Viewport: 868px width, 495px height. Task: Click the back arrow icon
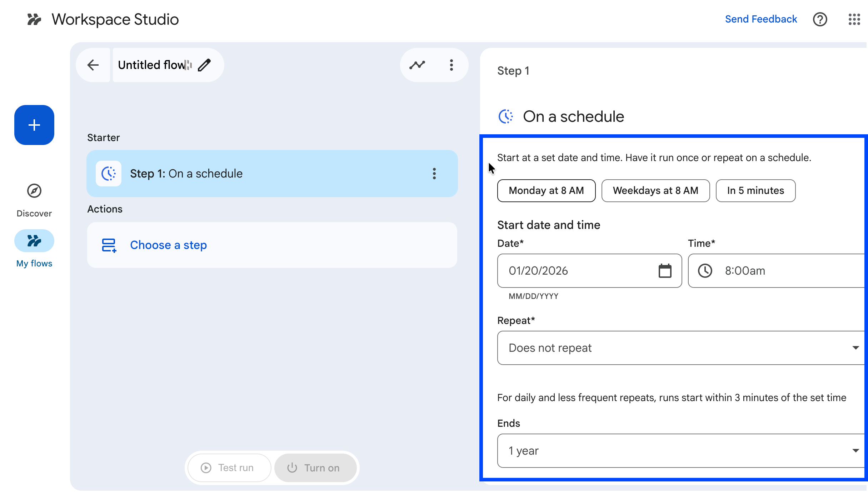(93, 65)
